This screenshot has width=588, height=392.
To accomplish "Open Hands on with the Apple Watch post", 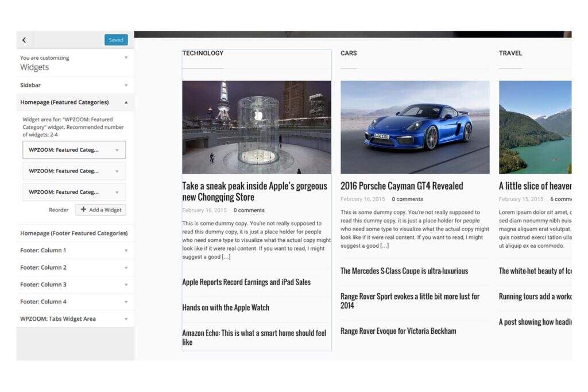I will 226,308.
